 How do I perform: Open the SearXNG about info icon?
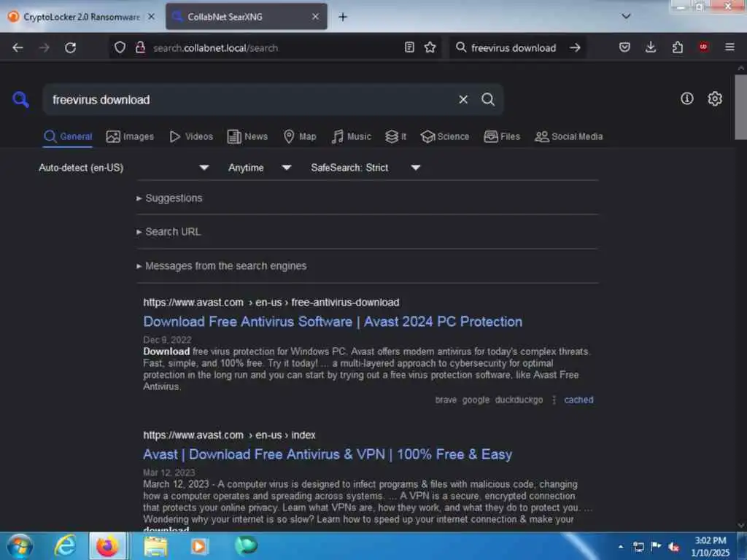click(686, 98)
